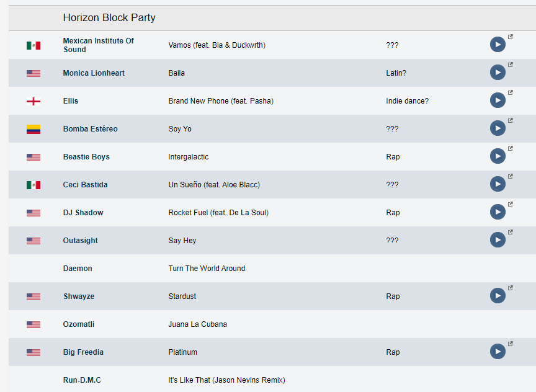Open external link icon for Brand New Phone
This screenshot has height=392, width=536.
coord(511,92)
